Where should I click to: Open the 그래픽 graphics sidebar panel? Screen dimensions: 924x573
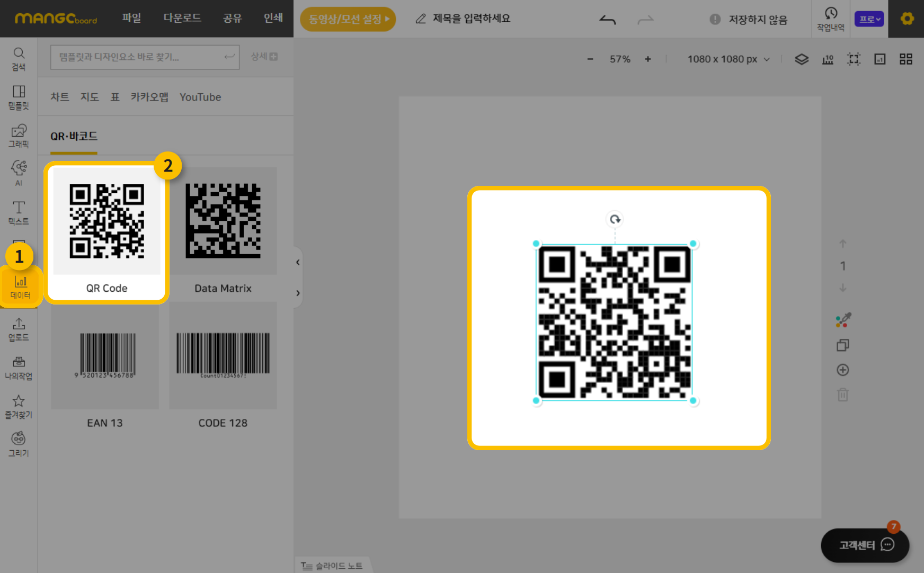point(19,136)
